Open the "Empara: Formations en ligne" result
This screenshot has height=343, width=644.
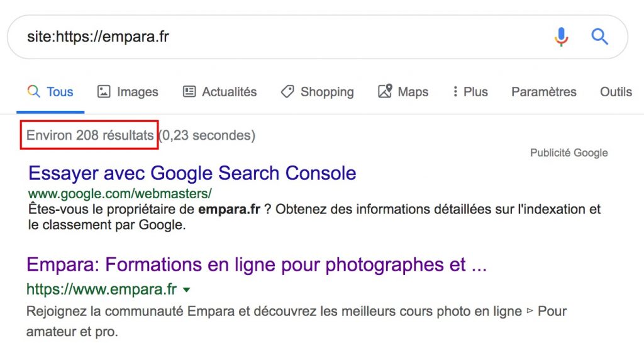tap(257, 264)
